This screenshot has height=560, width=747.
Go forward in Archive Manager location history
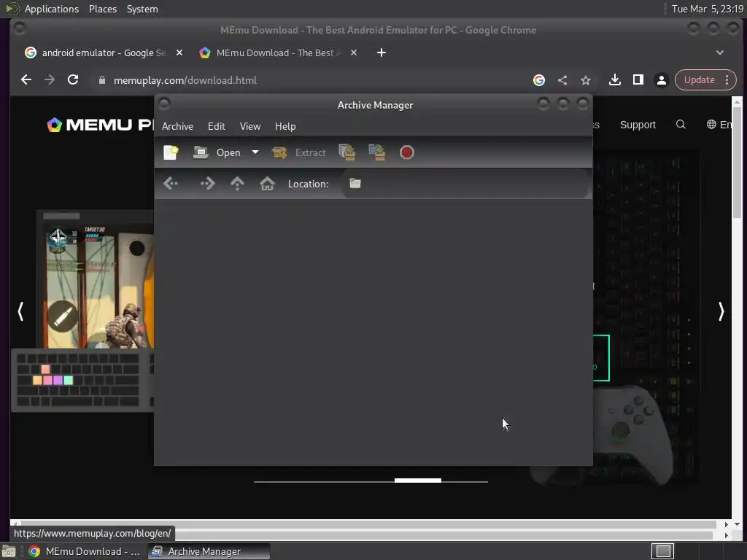coord(207,183)
